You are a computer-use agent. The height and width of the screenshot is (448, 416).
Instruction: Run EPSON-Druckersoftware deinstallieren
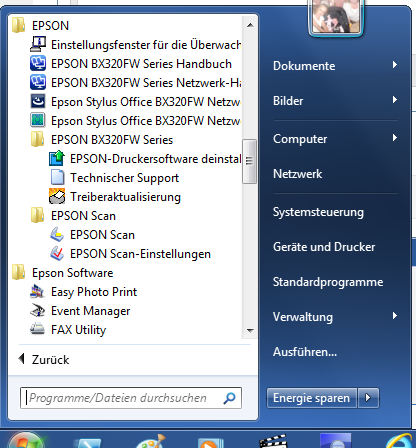point(145,159)
